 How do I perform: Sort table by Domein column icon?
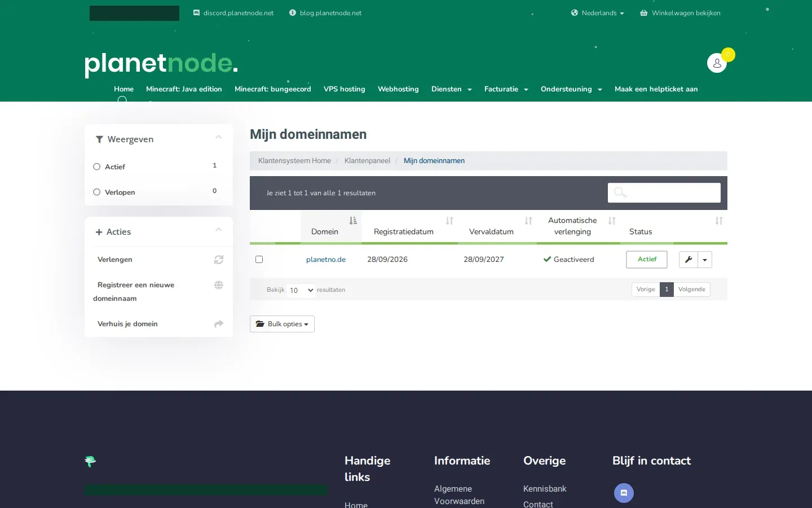(x=353, y=221)
